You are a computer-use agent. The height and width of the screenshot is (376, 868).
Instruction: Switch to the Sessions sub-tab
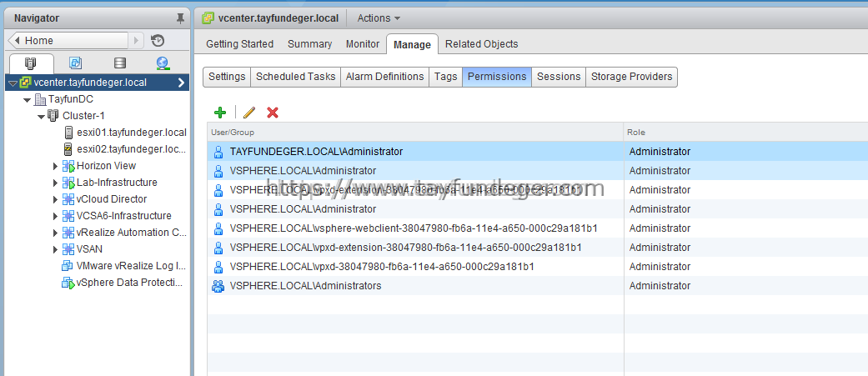[559, 77]
